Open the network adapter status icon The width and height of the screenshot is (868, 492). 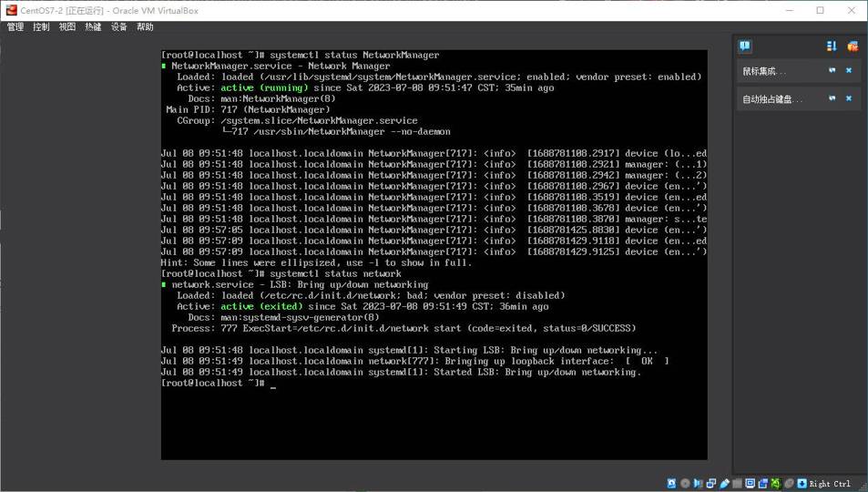[711, 484]
